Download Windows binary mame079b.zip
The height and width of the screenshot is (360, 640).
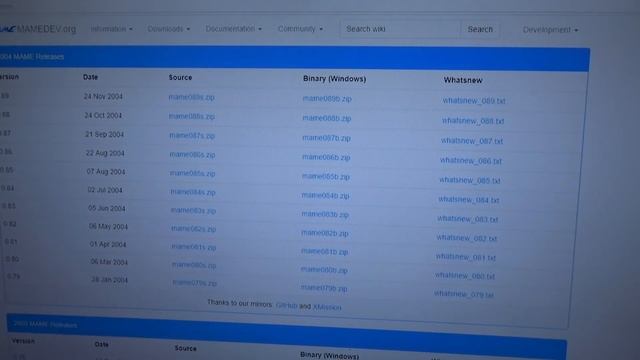(x=324, y=288)
